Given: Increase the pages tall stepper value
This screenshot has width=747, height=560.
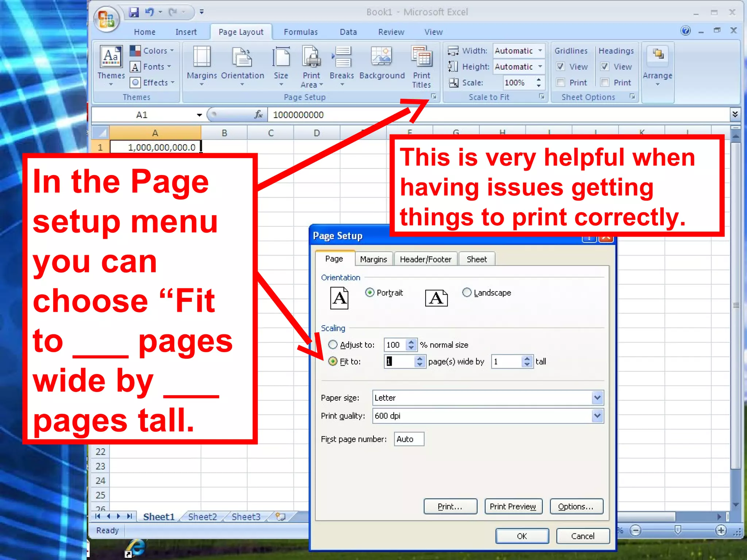Looking at the screenshot, I should [527, 358].
